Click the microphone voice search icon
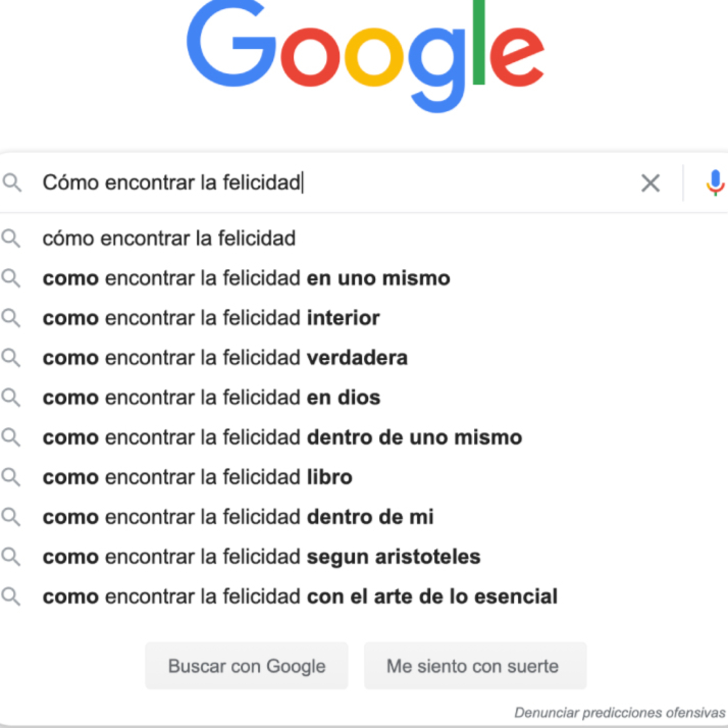Screen dimensions: 728x728 pos(715,183)
